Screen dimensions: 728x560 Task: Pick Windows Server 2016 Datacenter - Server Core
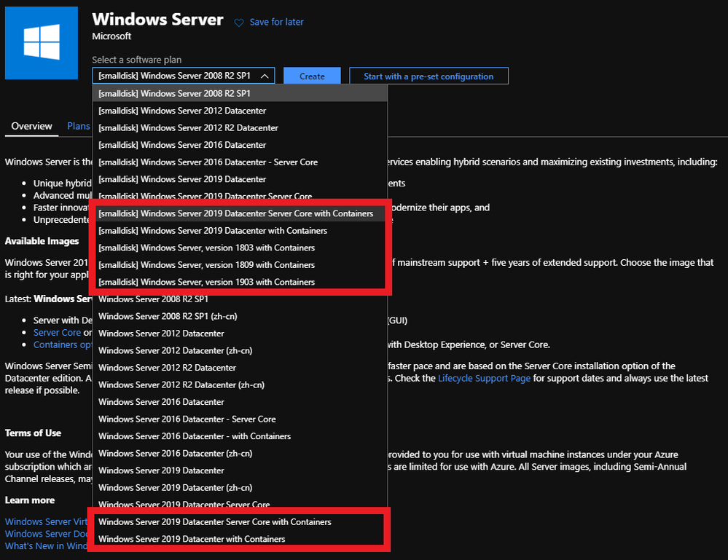(240, 419)
